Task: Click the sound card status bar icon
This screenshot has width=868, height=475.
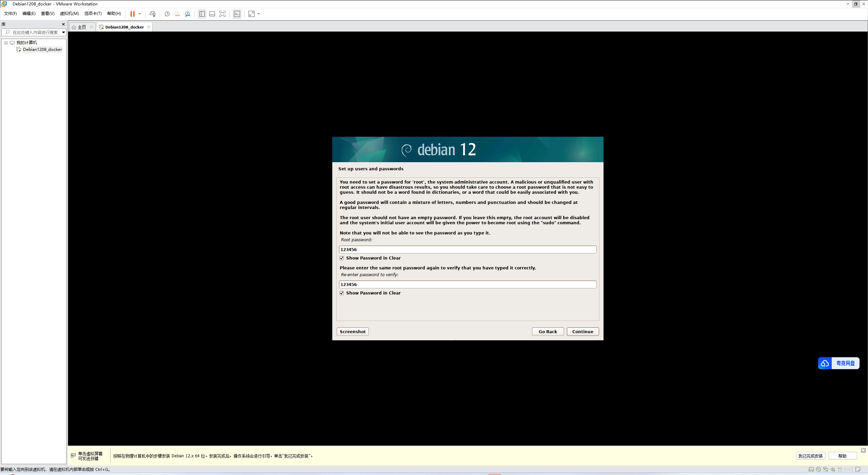Action: click(833, 470)
